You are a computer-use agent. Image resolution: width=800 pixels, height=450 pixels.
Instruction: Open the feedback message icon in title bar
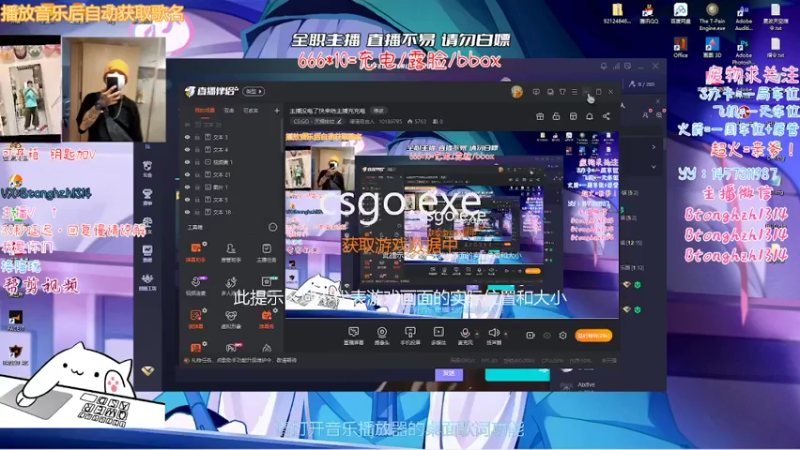[536, 92]
